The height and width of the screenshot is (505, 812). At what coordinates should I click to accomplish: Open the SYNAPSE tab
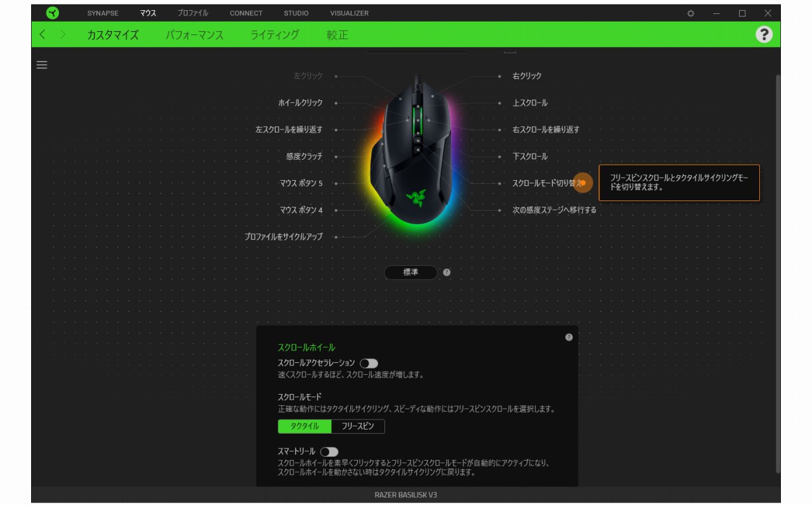103,13
